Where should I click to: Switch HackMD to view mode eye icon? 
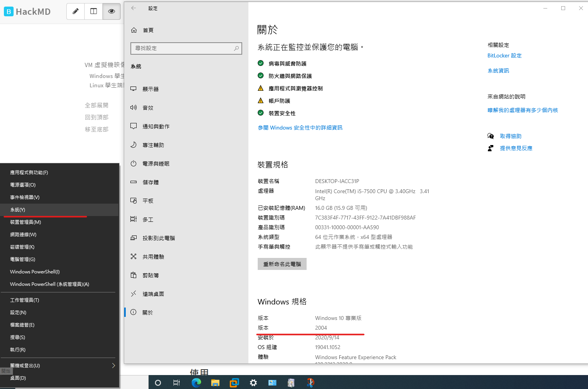[x=111, y=11]
